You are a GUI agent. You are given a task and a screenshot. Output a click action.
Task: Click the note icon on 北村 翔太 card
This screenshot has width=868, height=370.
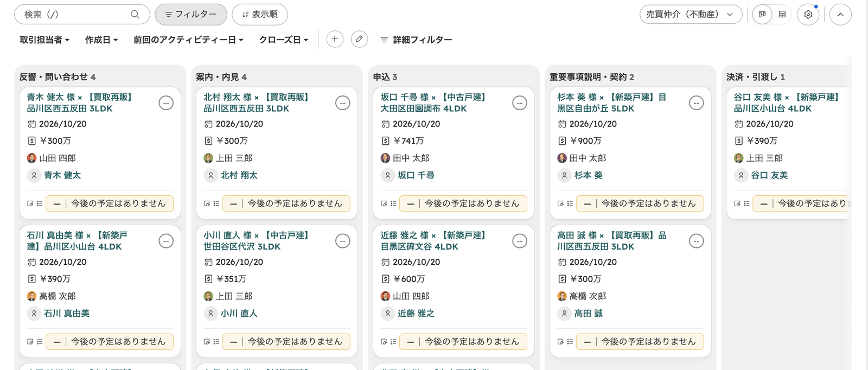[207, 203]
